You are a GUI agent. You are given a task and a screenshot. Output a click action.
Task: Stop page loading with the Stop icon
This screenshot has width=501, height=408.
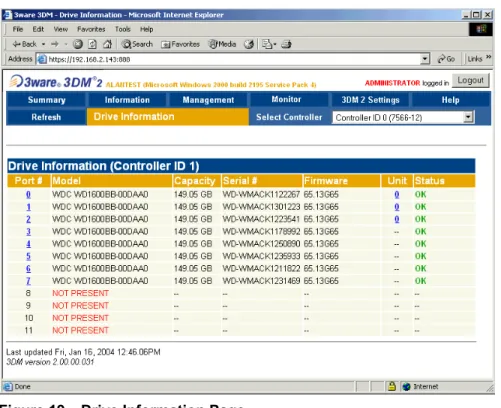click(x=78, y=44)
